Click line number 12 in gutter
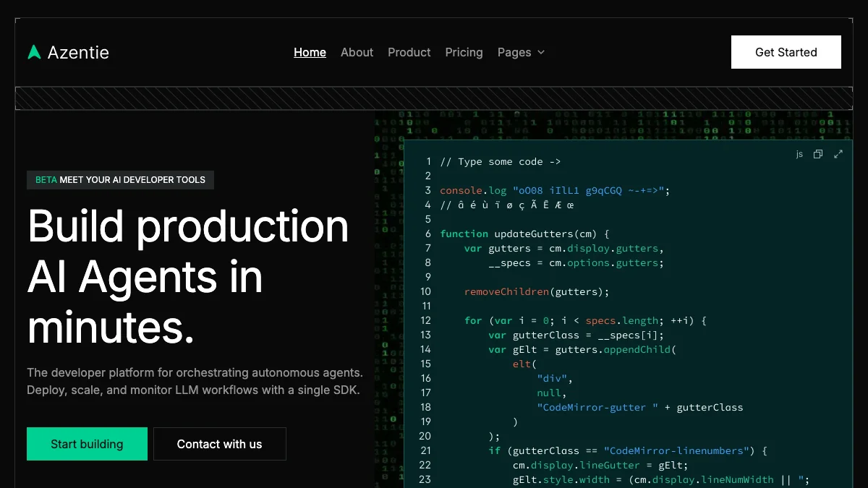868x488 pixels. pos(425,320)
